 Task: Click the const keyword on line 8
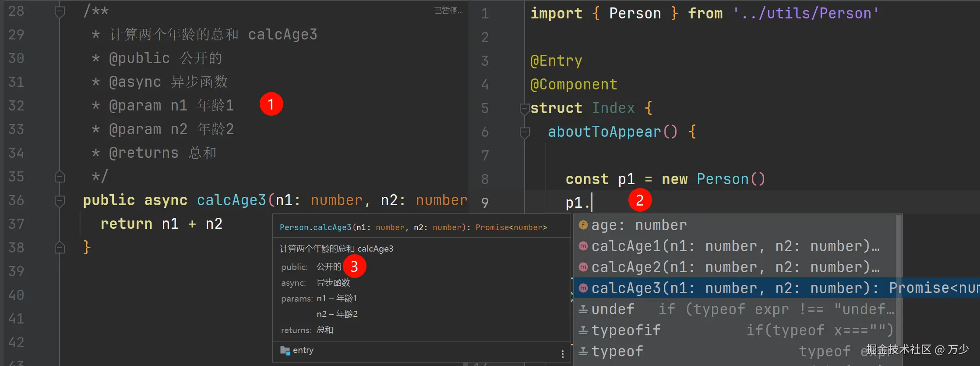pyautogui.click(x=587, y=179)
